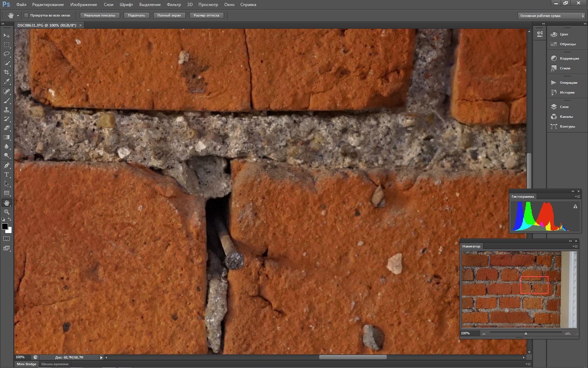
Task: Open the Histogram panel options menu
Action: (577, 197)
